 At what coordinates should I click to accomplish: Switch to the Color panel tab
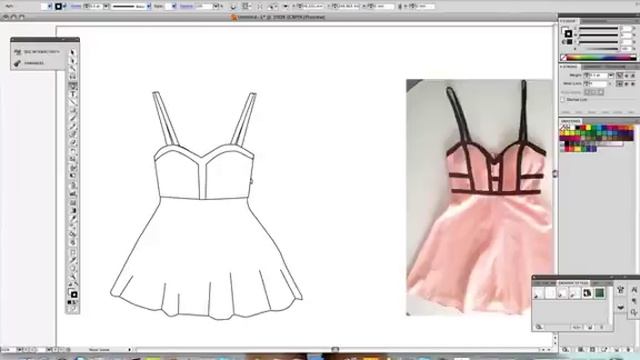pyautogui.click(x=568, y=21)
